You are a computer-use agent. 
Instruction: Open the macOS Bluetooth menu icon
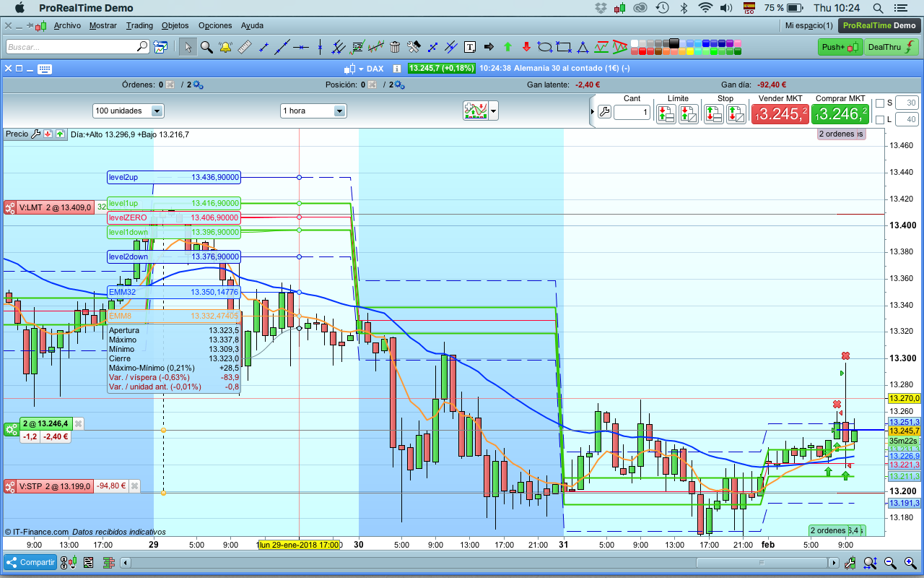[x=684, y=8]
